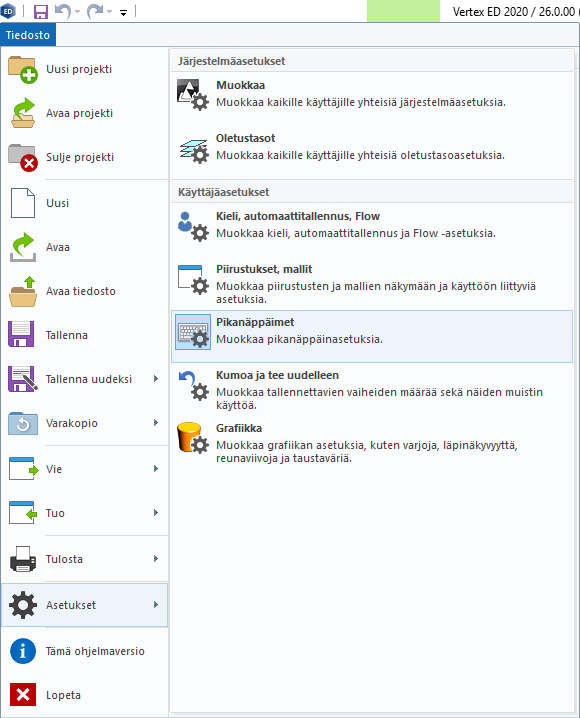Click 'Muokkaa kieli, automaattitallennus ja Flow -asetuksia.' text

[x=356, y=233]
